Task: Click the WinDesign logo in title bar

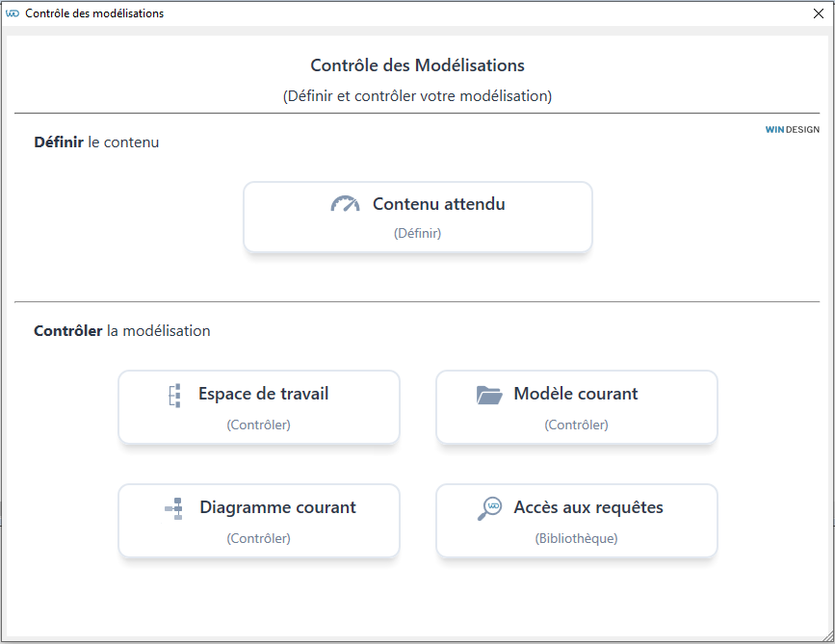Action: click(13, 13)
